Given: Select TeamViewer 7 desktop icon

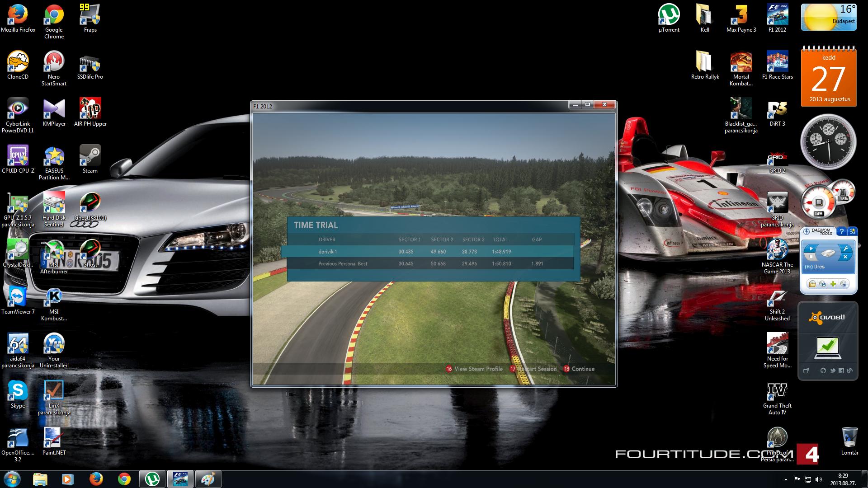Looking at the screenshot, I should 18,301.
